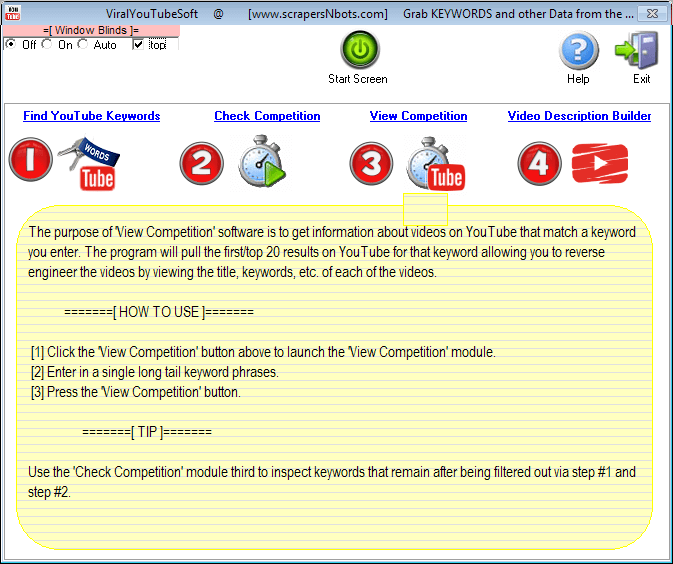Click the red number 4 step icon
The height and width of the screenshot is (564, 673).
tap(540, 163)
